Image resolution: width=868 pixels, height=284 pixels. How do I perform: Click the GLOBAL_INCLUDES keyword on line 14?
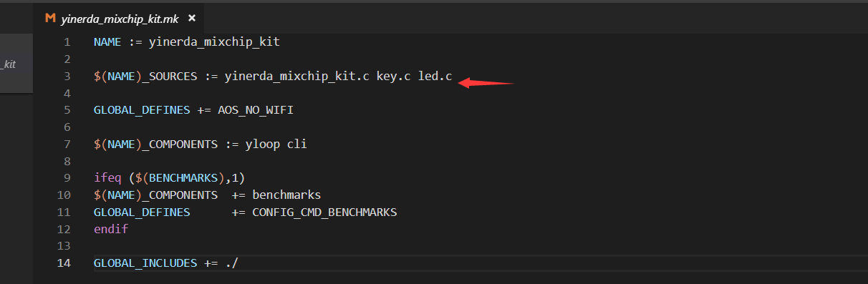(x=145, y=263)
